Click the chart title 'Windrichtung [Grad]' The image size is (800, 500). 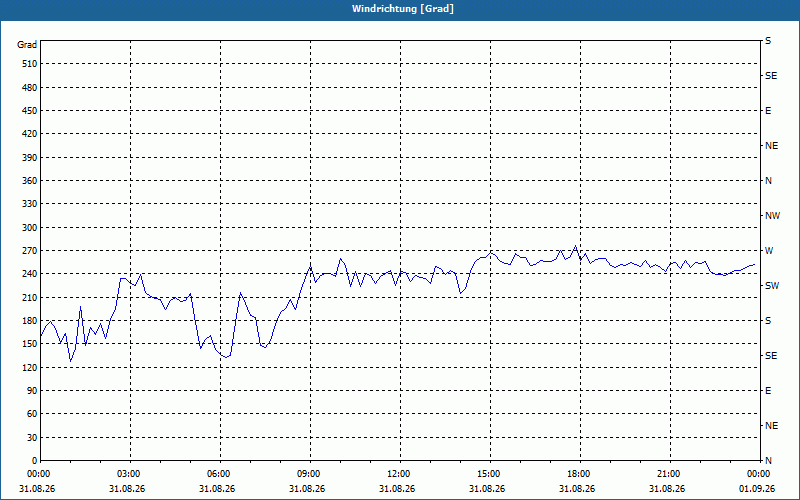click(403, 9)
